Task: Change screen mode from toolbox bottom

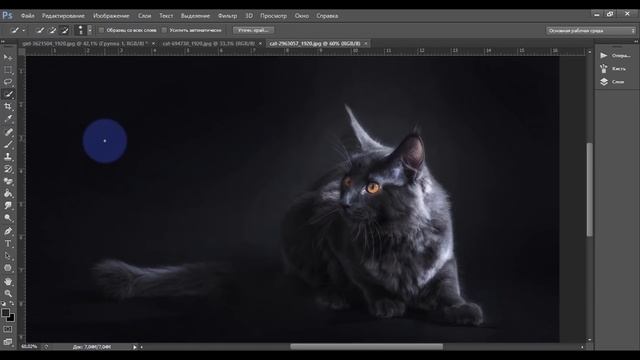Action: pos(8,342)
